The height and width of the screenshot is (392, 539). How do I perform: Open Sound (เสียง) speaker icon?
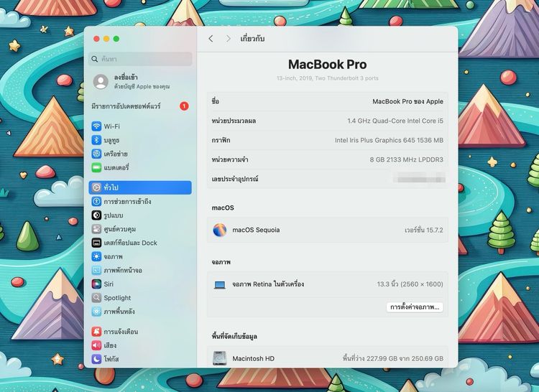coord(96,345)
